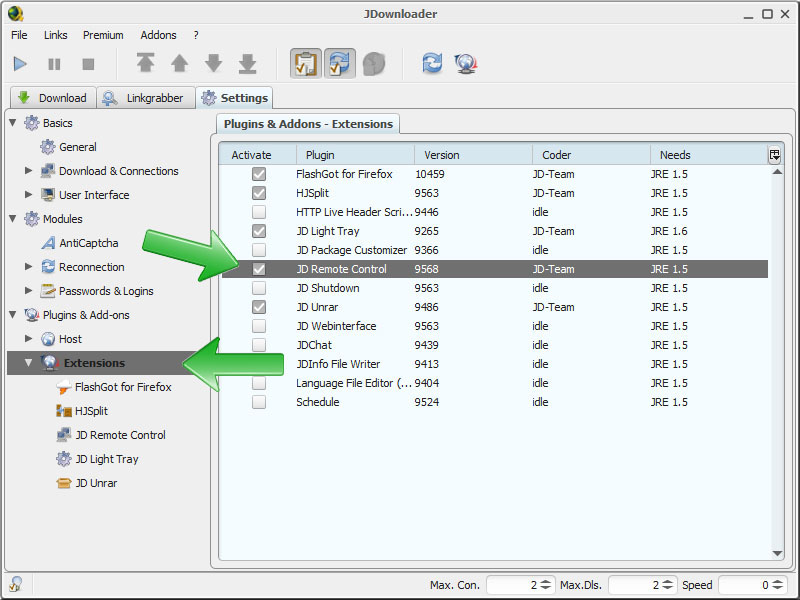Viewport: 800px width, 600px height.
Task: Sort table by Version column header
Action: pos(472,155)
